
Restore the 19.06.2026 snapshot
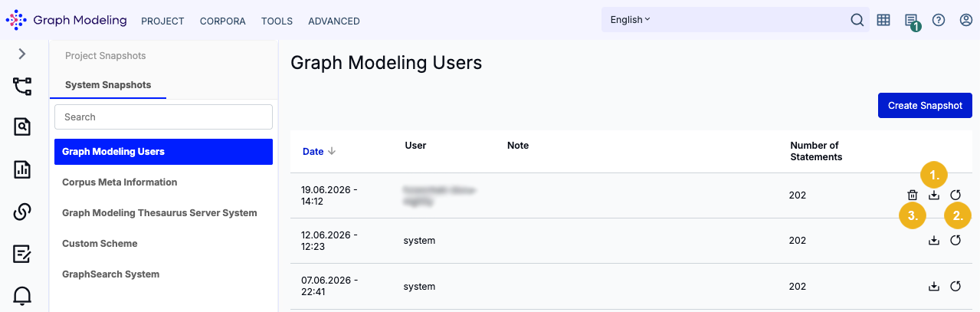coord(955,195)
